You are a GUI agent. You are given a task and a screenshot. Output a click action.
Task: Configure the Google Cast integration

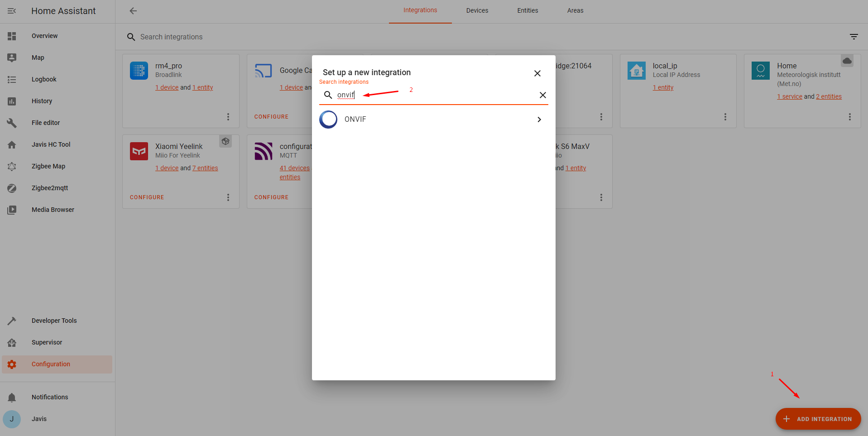(271, 117)
